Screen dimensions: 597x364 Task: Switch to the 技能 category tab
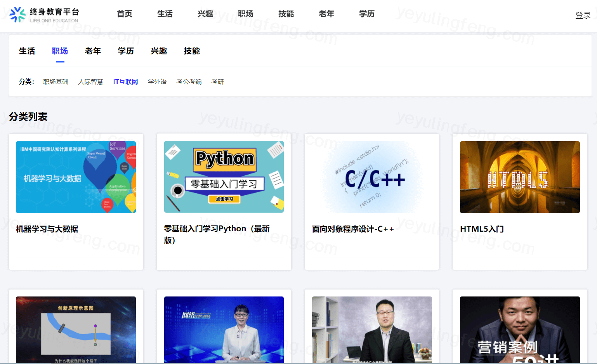coord(192,51)
